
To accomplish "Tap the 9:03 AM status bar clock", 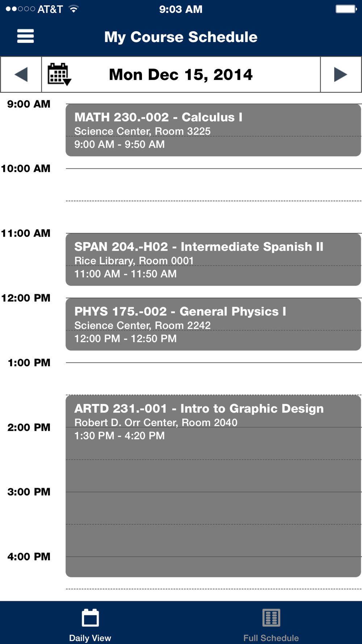I will [x=181, y=9].
